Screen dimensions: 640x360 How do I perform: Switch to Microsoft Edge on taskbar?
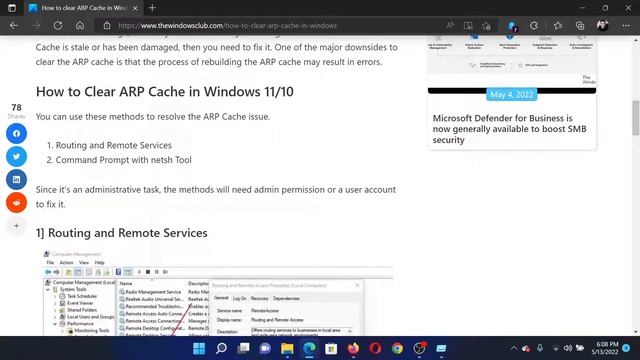(x=309, y=348)
